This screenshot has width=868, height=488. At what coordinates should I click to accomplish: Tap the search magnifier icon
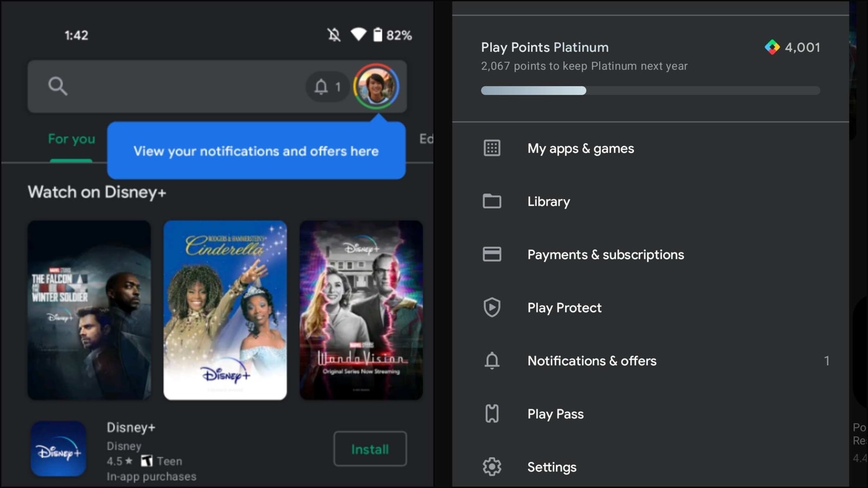[x=58, y=86]
